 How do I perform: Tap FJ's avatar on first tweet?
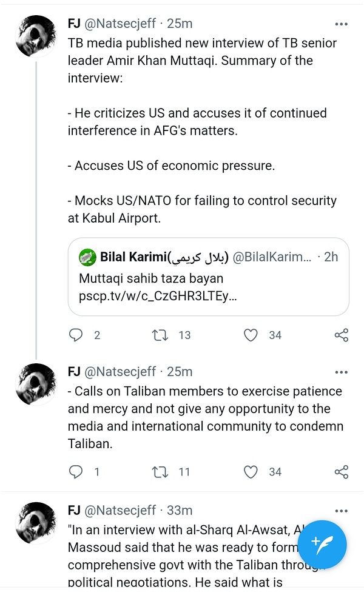35,36
